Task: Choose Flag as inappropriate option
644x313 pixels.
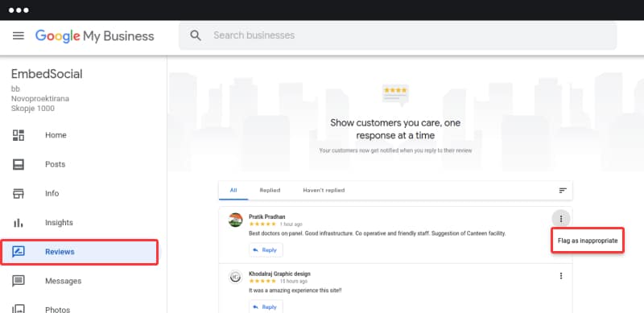Action: point(588,241)
